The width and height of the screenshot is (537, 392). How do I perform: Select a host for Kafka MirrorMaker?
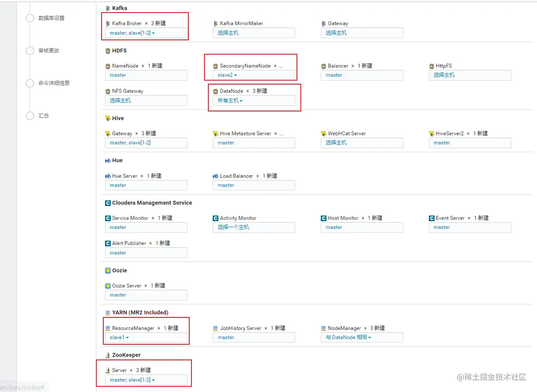(x=254, y=33)
